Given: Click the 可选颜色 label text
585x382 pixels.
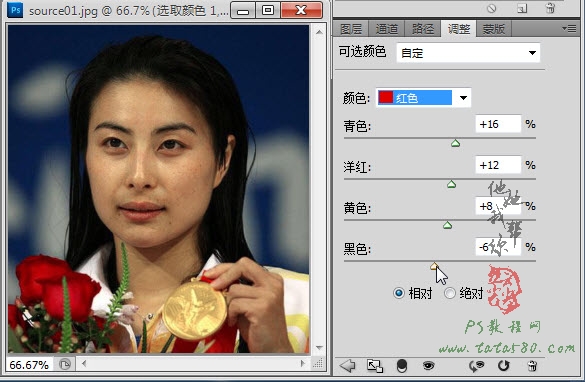Looking at the screenshot, I should (362, 51).
